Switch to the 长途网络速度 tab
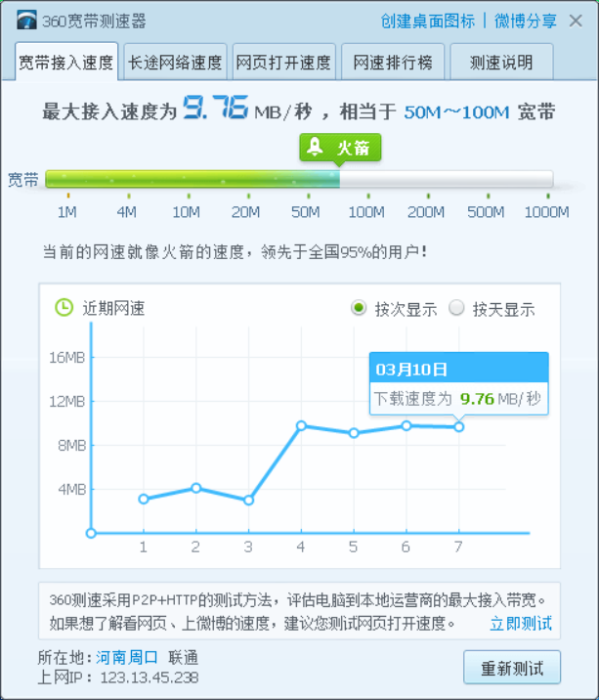This screenshot has width=599, height=700. tap(175, 62)
